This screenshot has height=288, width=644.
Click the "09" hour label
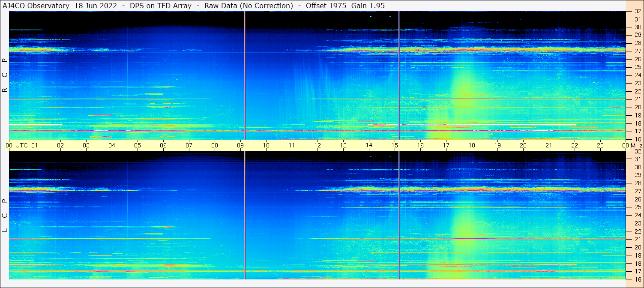(240, 145)
